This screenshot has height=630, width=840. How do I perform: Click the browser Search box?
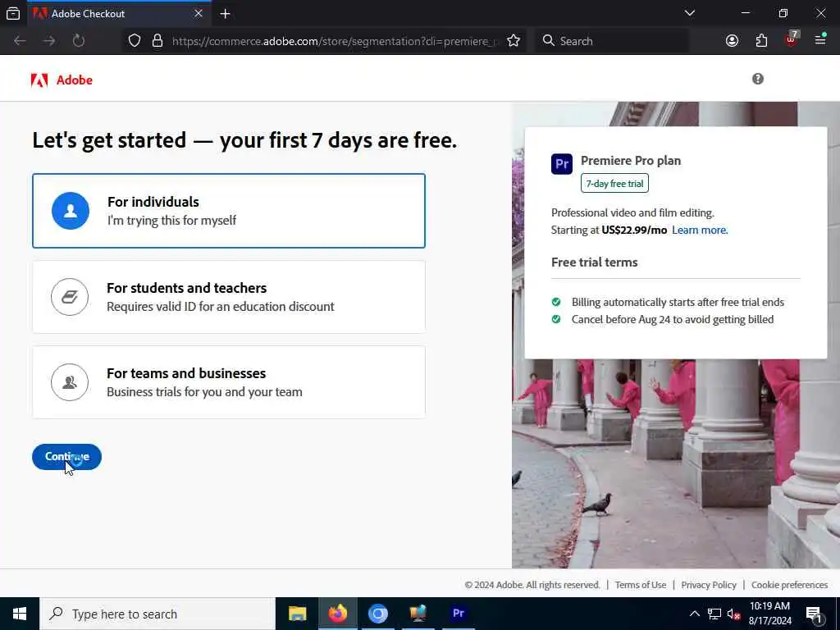(612, 41)
